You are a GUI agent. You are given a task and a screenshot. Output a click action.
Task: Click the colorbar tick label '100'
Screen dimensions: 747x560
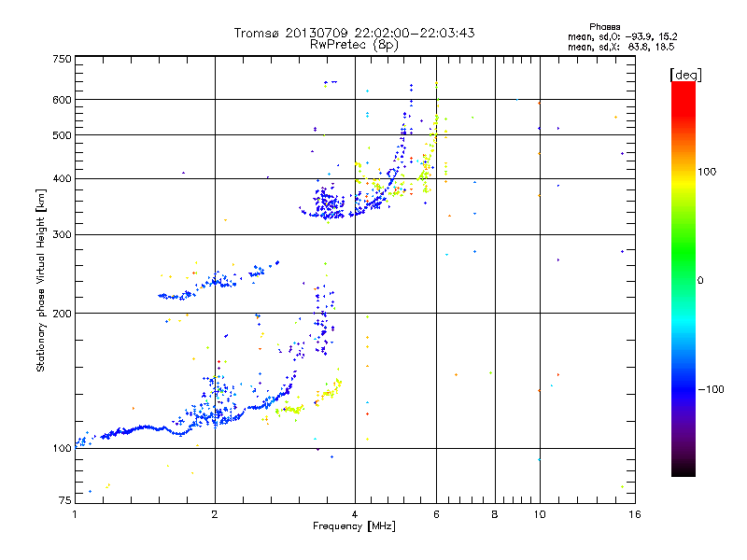pos(707,172)
